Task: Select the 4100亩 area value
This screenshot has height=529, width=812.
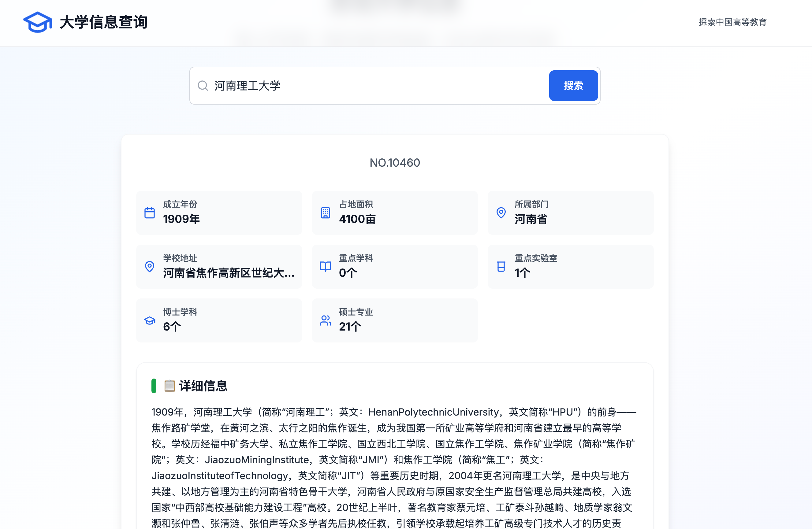Action: (357, 219)
